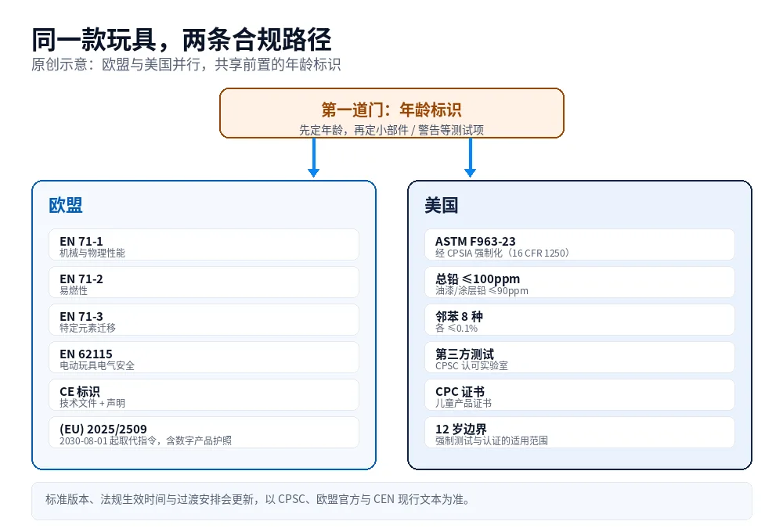Click the subtitle starting with 原创示意
Image resolution: width=783 pixels, height=532 pixels.
coord(186,64)
